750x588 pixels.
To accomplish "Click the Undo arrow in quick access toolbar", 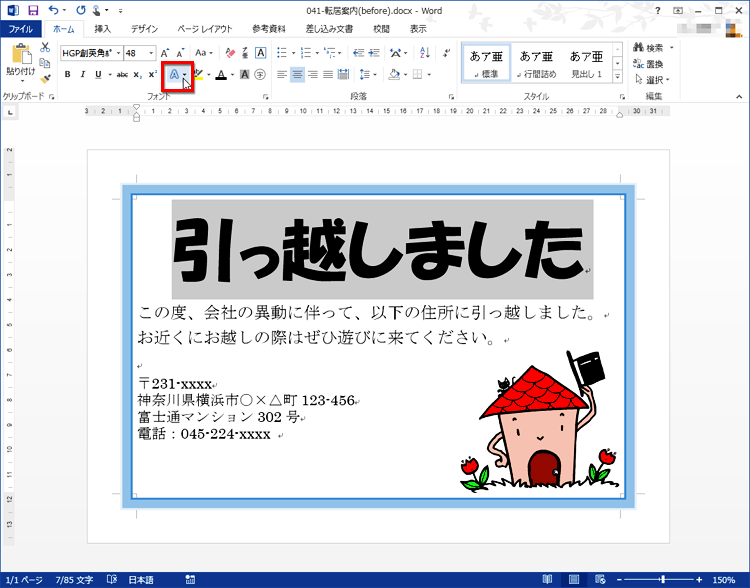I will coord(53,10).
